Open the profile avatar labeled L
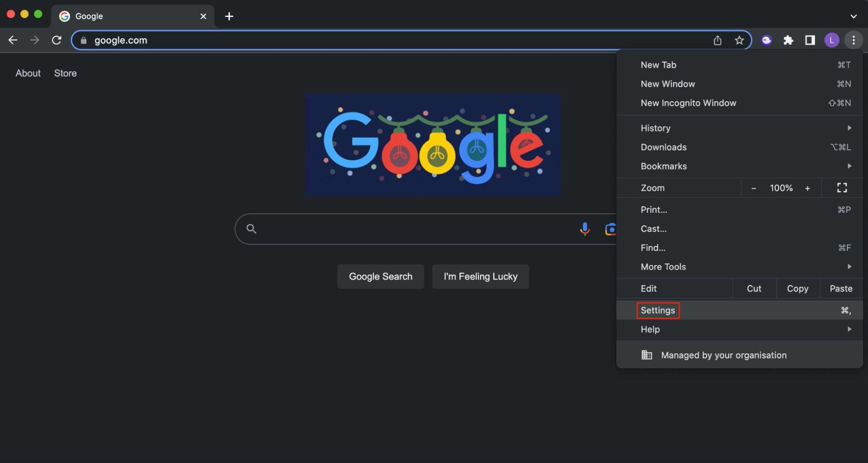The width and height of the screenshot is (868, 463). tap(832, 40)
